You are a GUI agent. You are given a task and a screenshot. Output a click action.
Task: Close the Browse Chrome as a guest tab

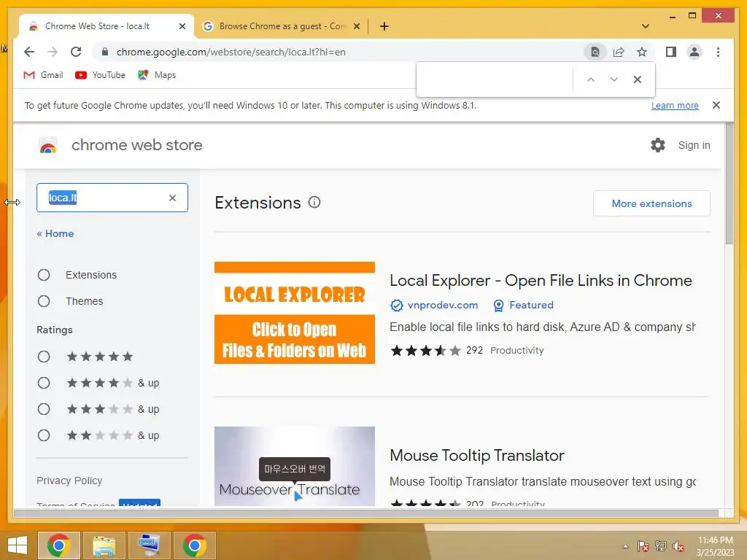click(x=356, y=26)
